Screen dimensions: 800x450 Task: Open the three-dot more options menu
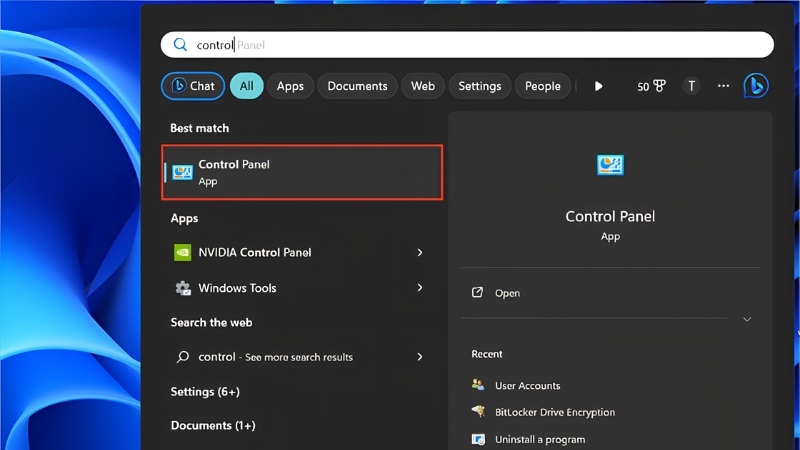tap(723, 86)
